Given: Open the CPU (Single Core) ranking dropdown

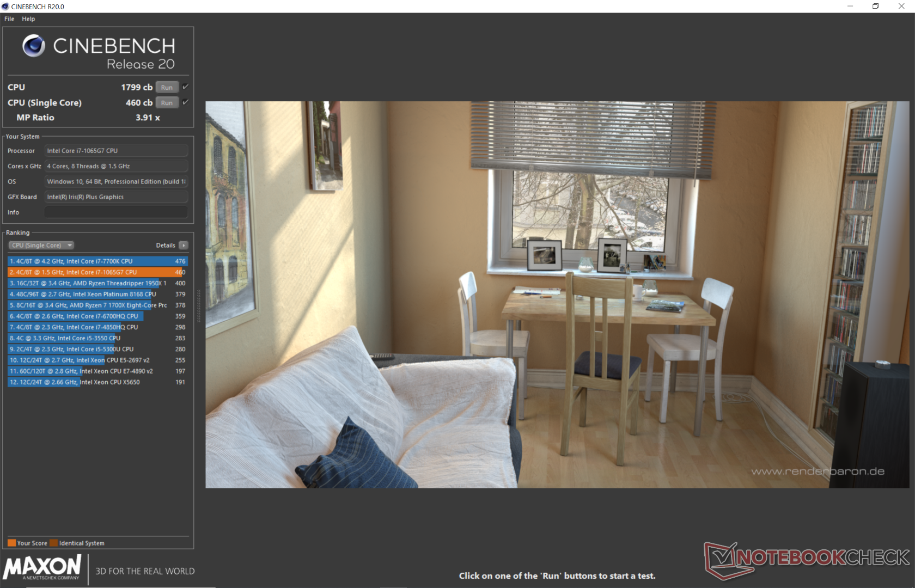Looking at the screenshot, I should pos(41,245).
